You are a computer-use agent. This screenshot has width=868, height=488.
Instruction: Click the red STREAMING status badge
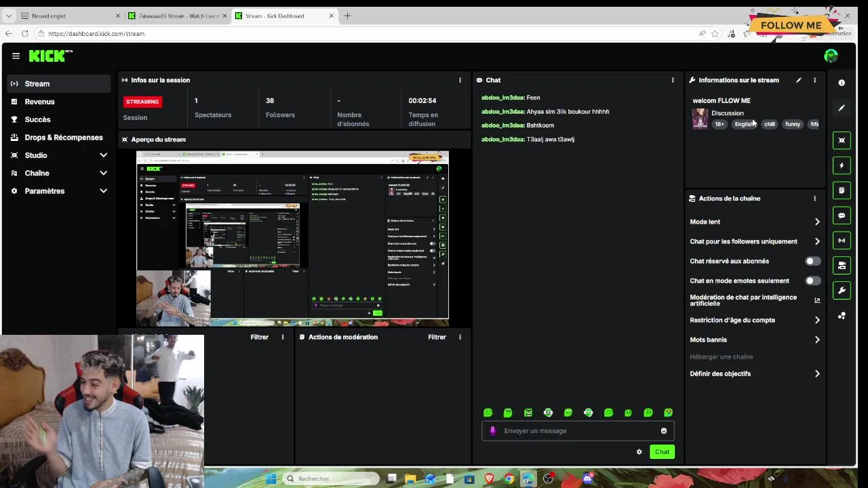click(142, 102)
